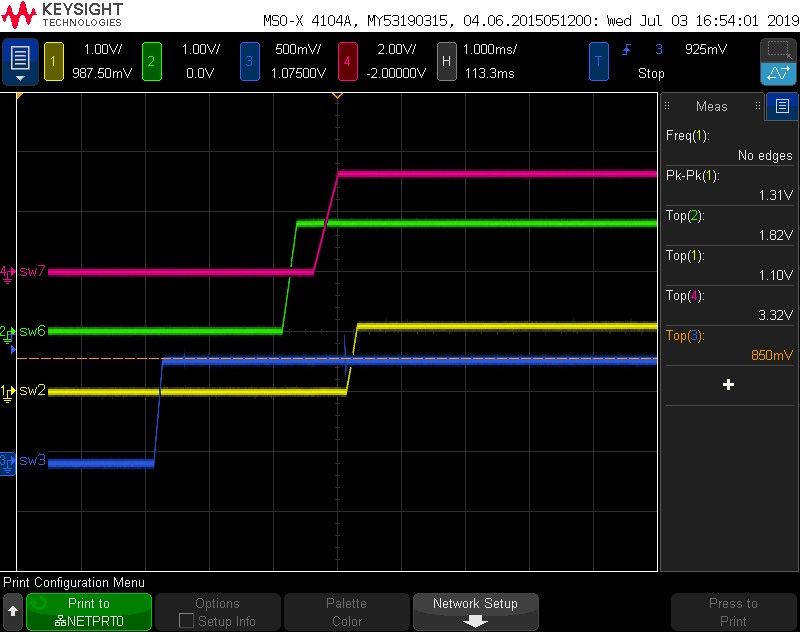Screen dimensions: 800x632
Task: Open sidebar list icon beside Meas
Action: pyautogui.click(x=782, y=106)
